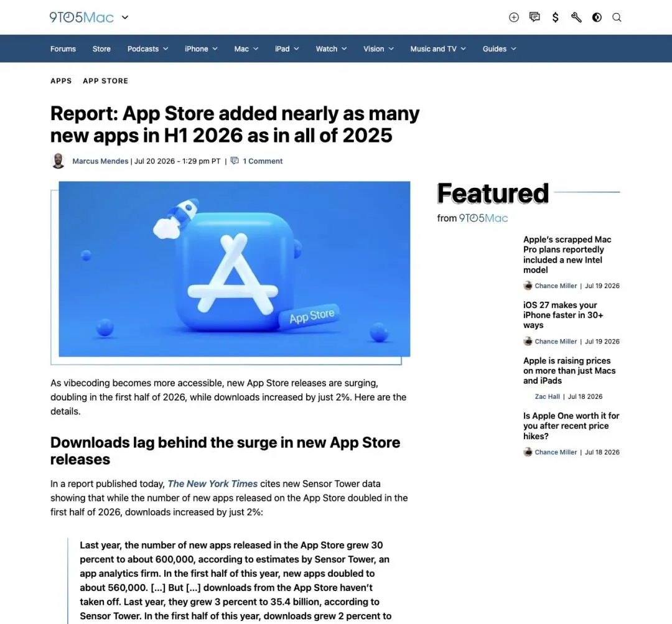The image size is (672, 624).
Task: Click the 'Downloads lag behind the surge' subheading
Action: point(225,450)
